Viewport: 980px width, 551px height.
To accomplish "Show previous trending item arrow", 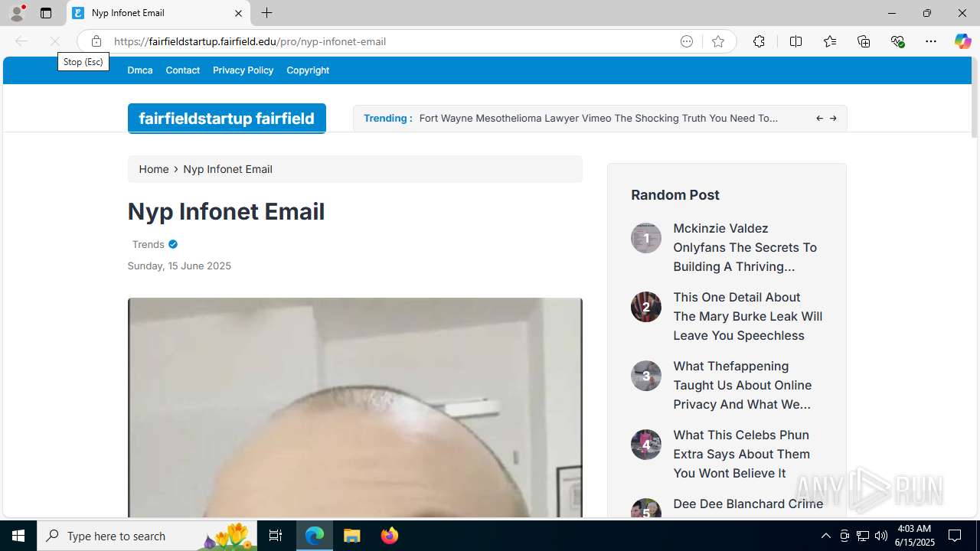I will click(x=819, y=119).
